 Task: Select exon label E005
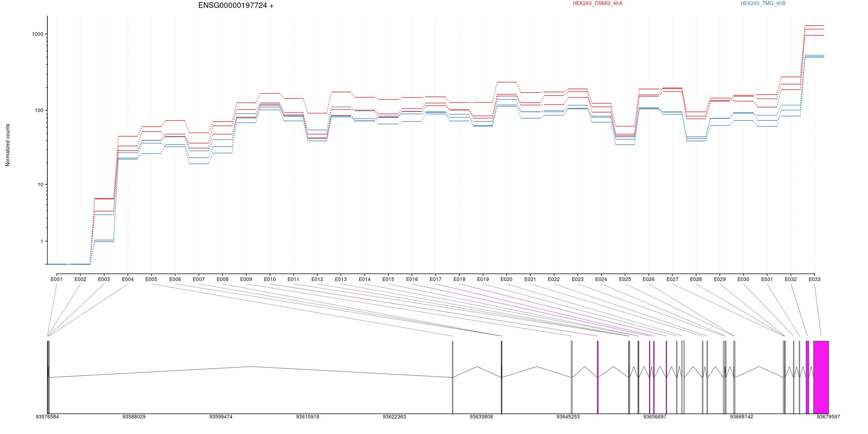(x=151, y=279)
